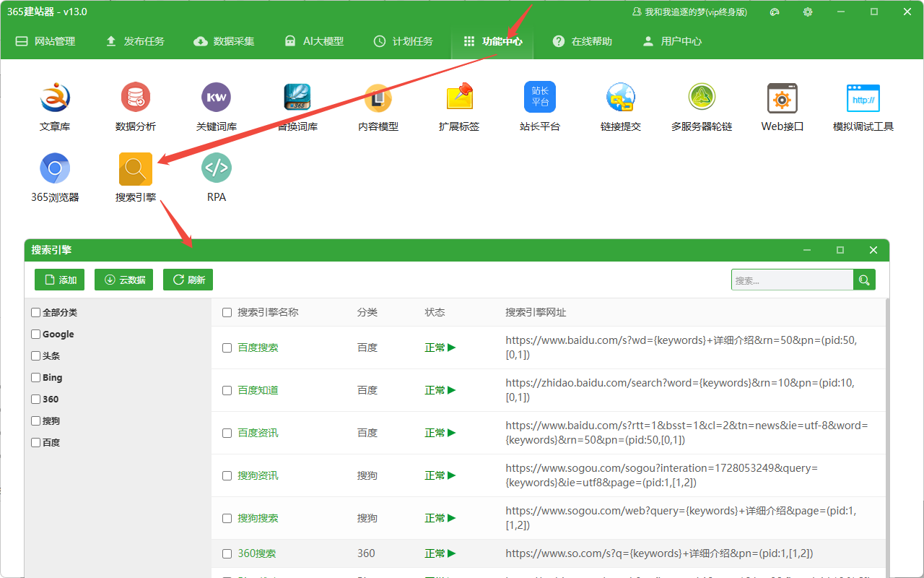Screen dimensions: 924x578
Task: Focus the search box in 搜索引擎 window
Action: 793,280
